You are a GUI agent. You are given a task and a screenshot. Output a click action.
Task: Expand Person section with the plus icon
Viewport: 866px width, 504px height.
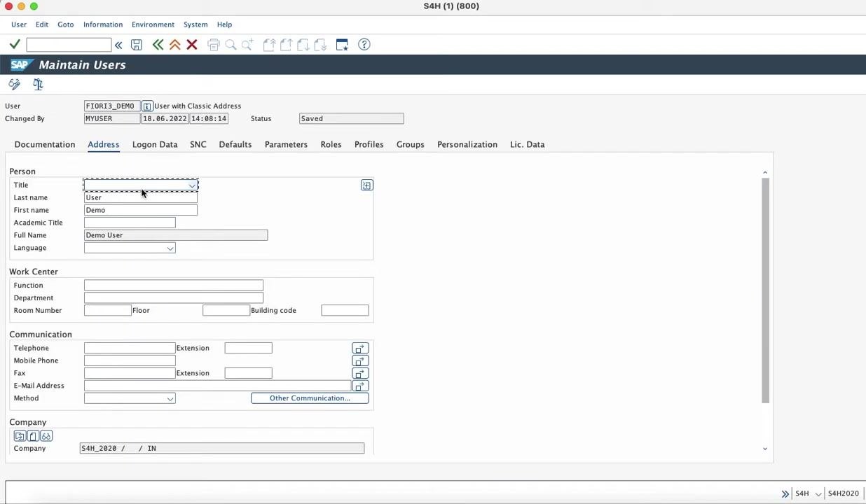(366, 185)
